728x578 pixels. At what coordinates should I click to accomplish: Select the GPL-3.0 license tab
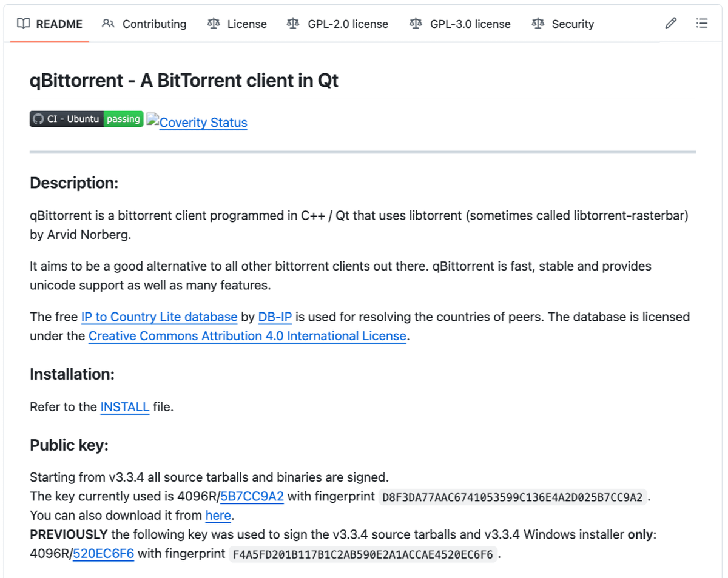pos(460,24)
